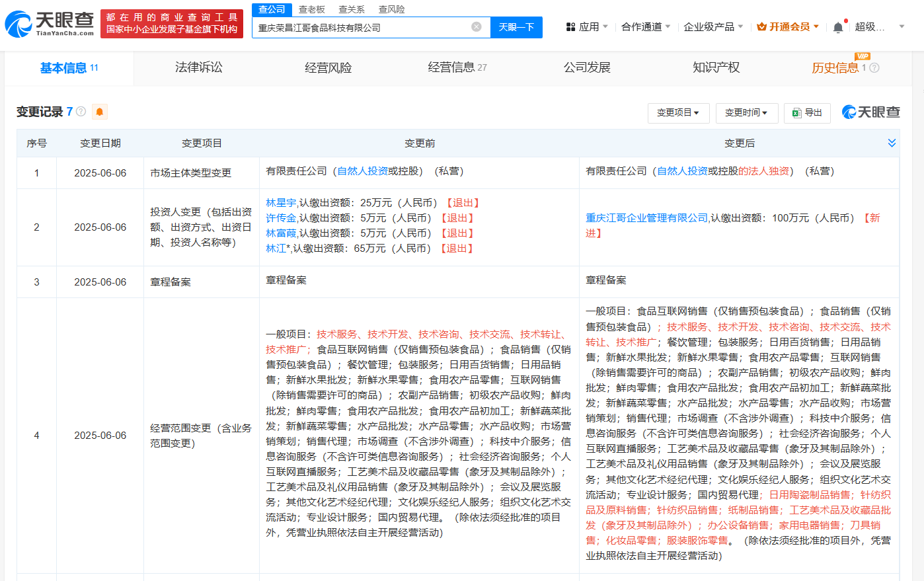
Task: Open 合作通道 dropdown menu
Action: coord(646,27)
